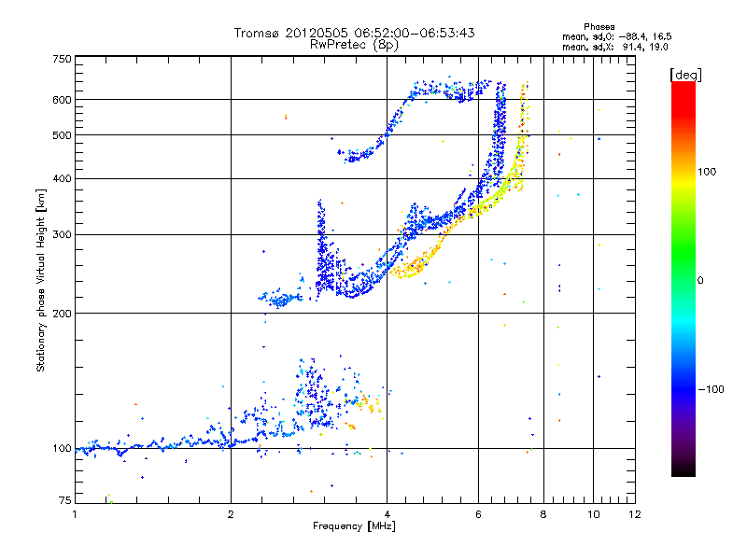Click the upper blue second-hop trace near 650 km
Viewport: 747px width, 560px height.
coord(448,90)
